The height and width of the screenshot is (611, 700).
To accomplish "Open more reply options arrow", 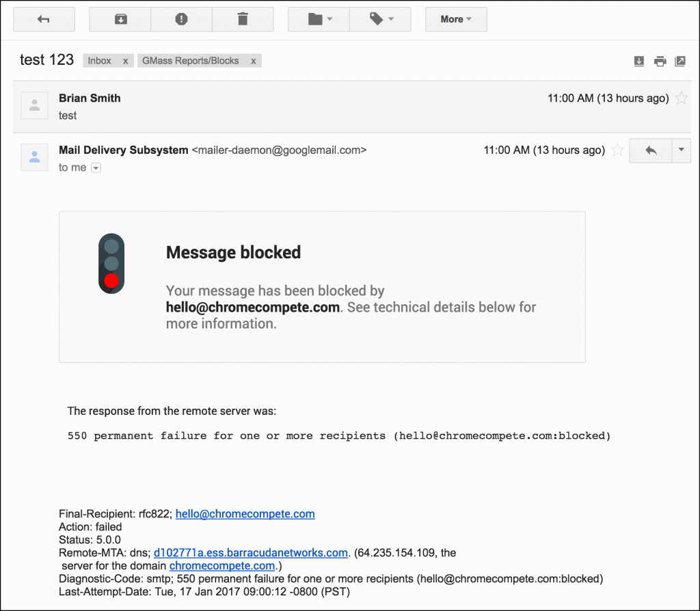I will [682, 150].
